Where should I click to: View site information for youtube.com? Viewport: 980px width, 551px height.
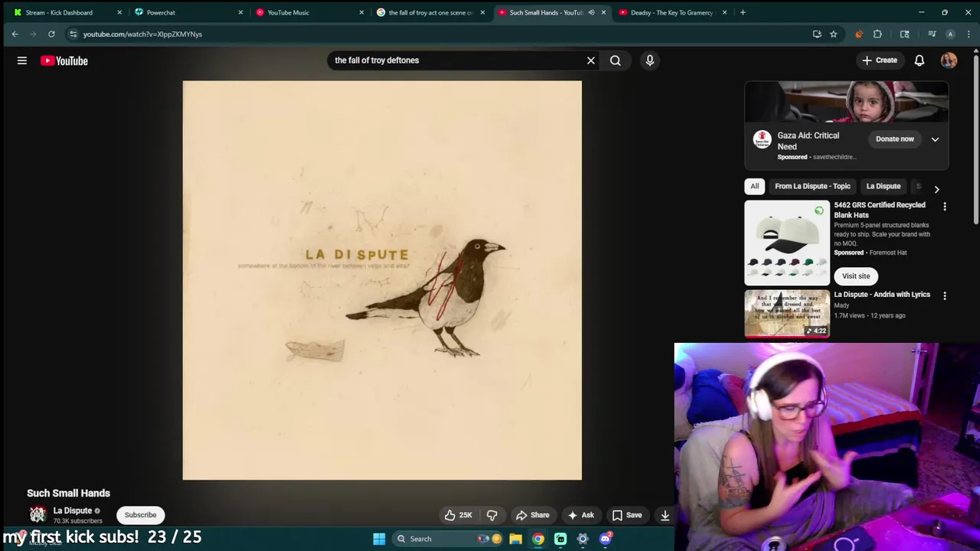[x=73, y=34]
